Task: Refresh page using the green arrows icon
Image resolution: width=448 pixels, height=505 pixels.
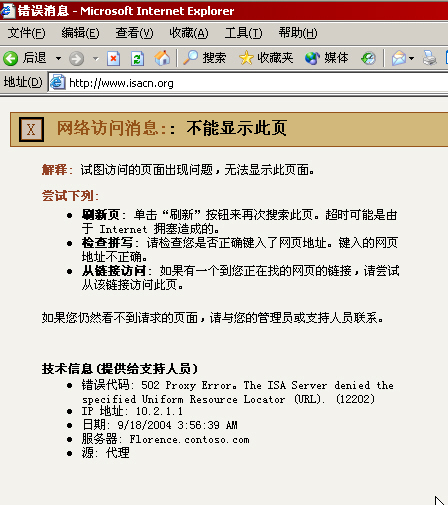Action: [x=137, y=59]
